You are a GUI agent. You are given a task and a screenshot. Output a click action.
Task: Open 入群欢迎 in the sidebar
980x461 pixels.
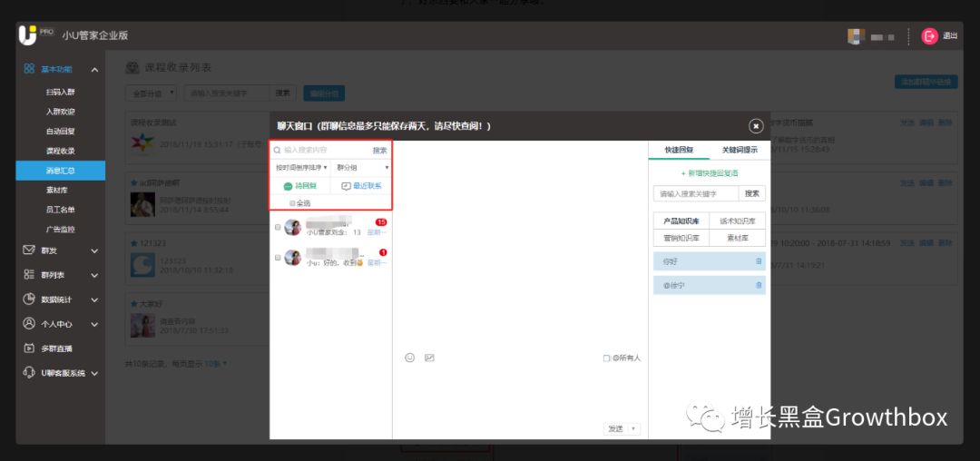61,112
